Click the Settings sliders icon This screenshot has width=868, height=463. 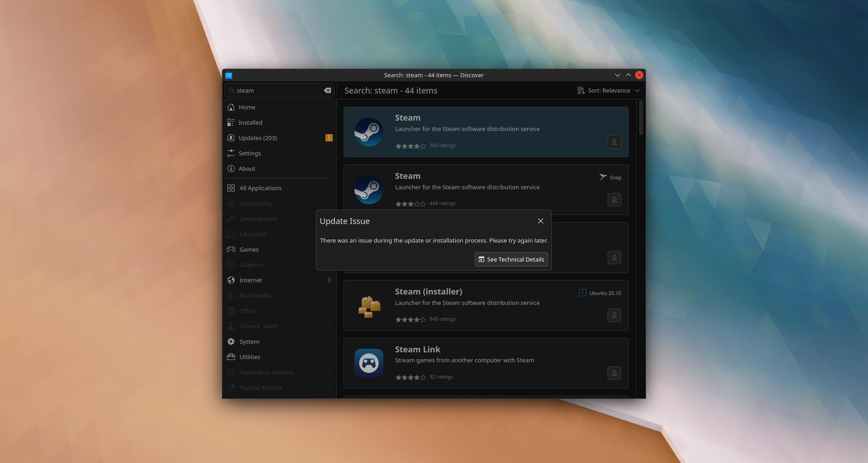pyautogui.click(x=231, y=153)
